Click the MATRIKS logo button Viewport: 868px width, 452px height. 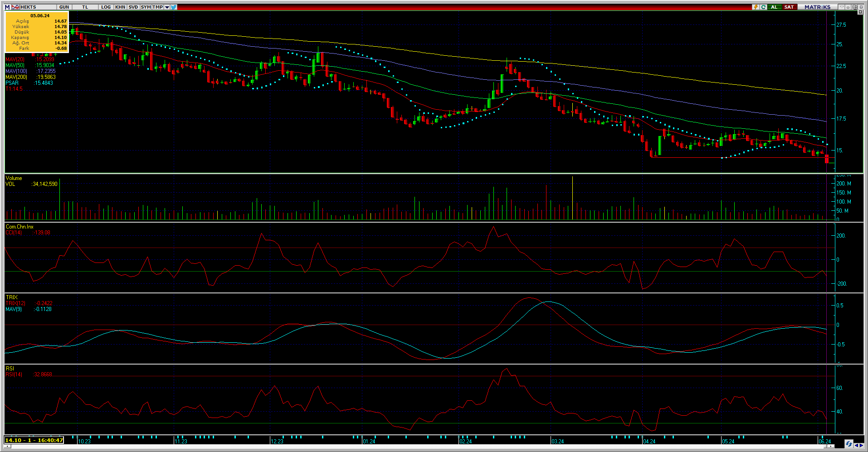(x=818, y=7)
